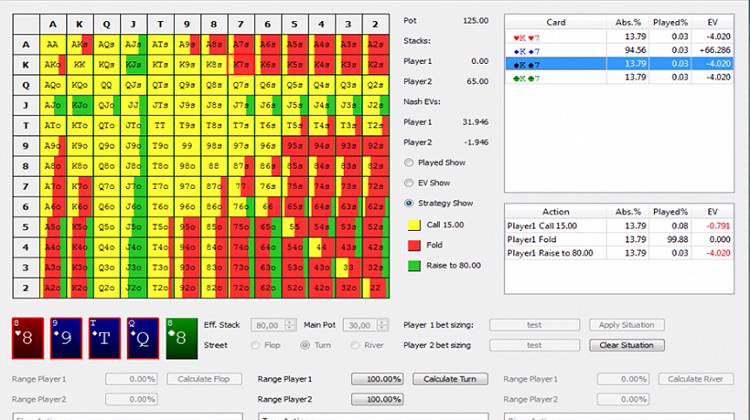Click the 9 of diamonds board card

click(x=62, y=338)
